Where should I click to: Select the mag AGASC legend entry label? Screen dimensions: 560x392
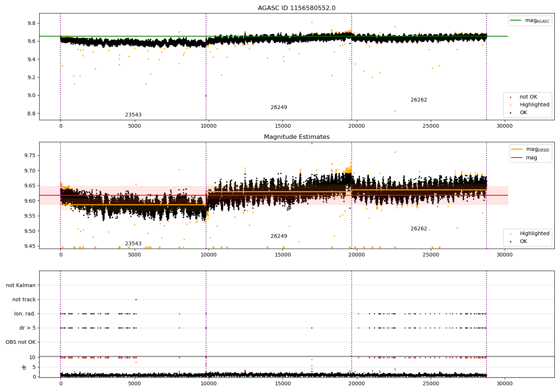pyautogui.click(x=537, y=21)
